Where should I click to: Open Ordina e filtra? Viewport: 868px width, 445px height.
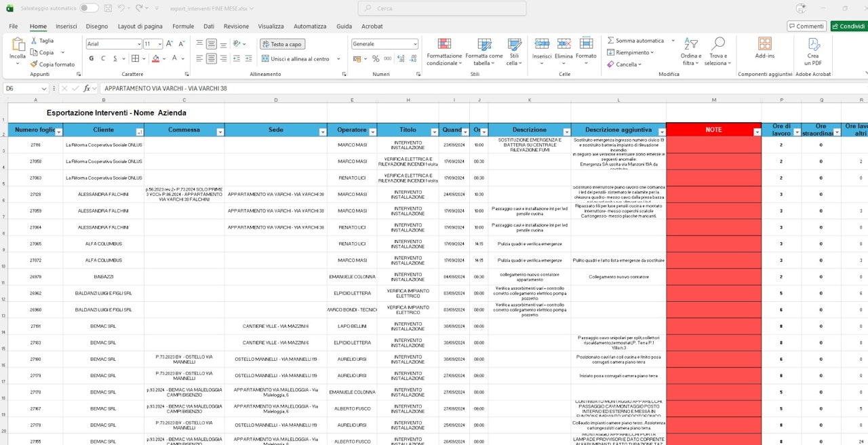tap(691, 52)
